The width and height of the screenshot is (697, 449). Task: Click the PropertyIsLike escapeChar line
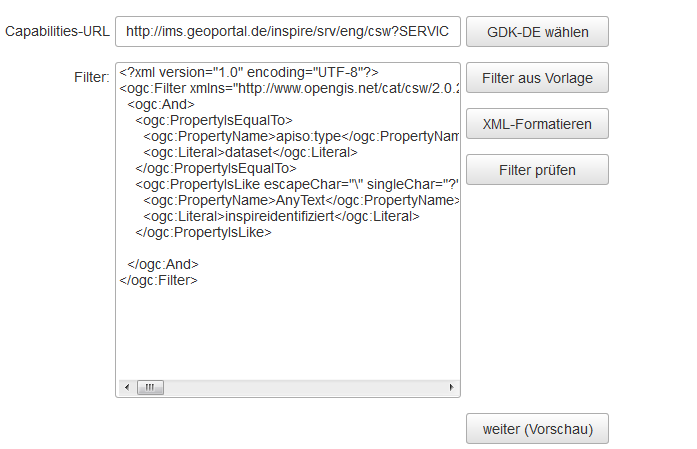point(297,185)
